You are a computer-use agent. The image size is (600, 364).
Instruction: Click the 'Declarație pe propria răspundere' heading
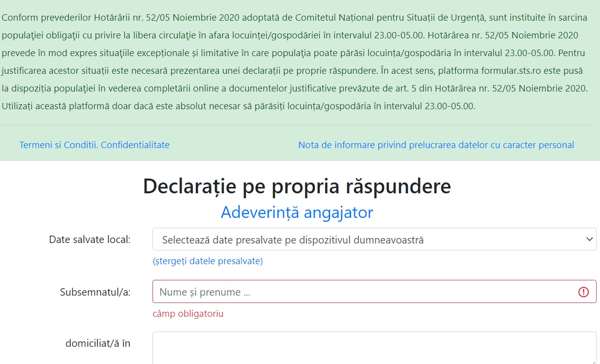[297, 187]
